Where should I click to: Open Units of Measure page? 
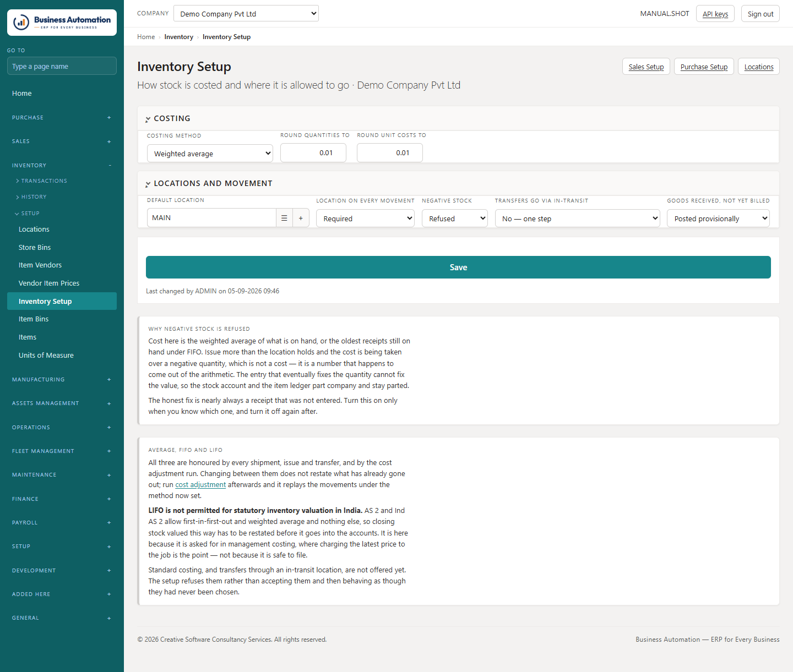click(62, 356)
